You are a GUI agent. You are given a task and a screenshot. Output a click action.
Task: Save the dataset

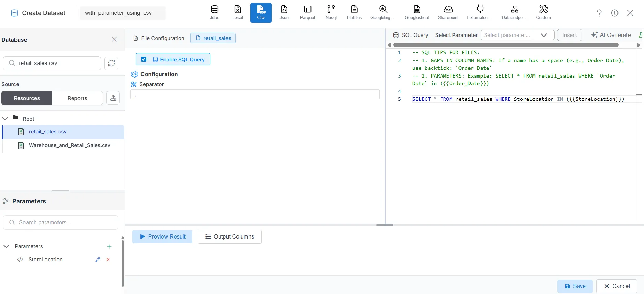click(575, 286)
